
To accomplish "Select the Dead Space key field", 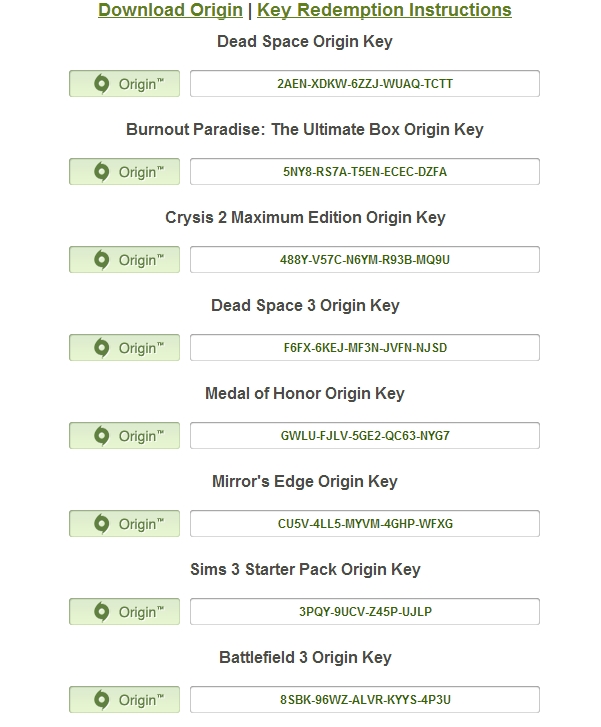I will click(x=365, y=84).
